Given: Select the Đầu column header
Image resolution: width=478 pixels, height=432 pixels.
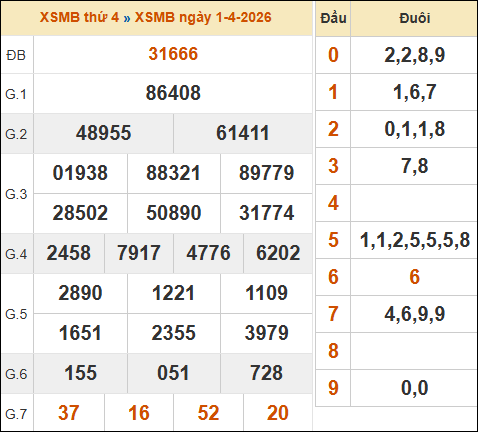Looking at the screenshot, I should (x=333, y=18).
